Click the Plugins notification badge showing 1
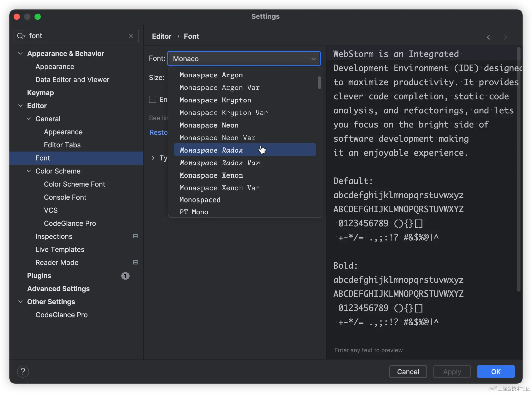The height and width of the screenshot is (393, 532). pyautogui.click(x=125, y=276)
